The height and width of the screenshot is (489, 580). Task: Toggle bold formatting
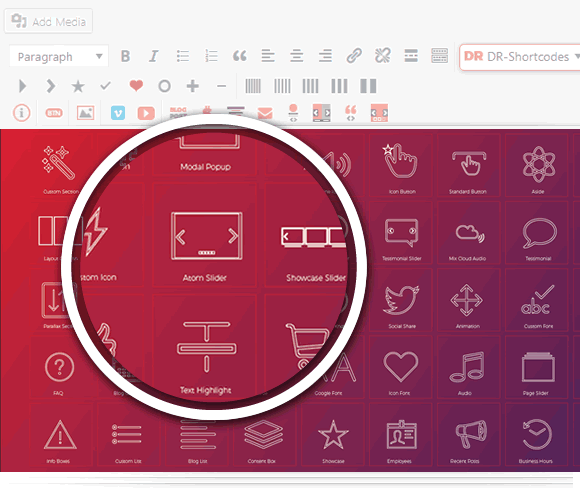(x=125, y=56)
